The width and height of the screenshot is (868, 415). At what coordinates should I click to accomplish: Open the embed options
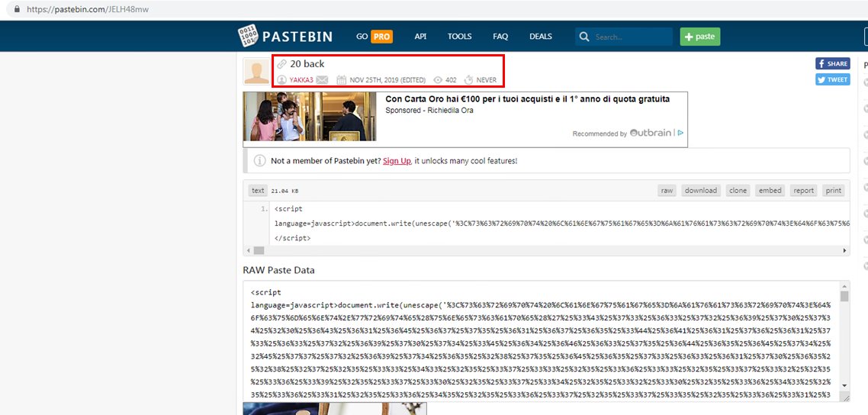click(770, 191)
